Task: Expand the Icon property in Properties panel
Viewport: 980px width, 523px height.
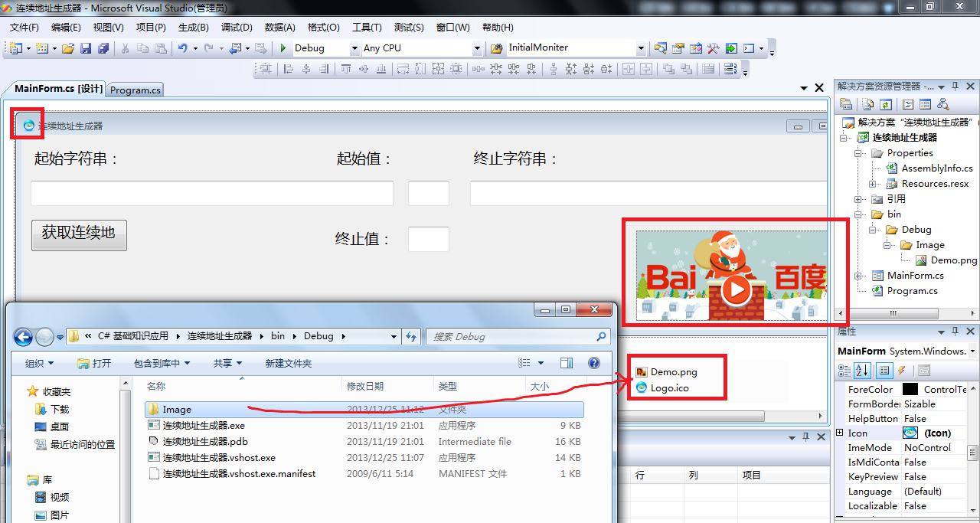Action: pyautogui.click(x=841, y=433)
